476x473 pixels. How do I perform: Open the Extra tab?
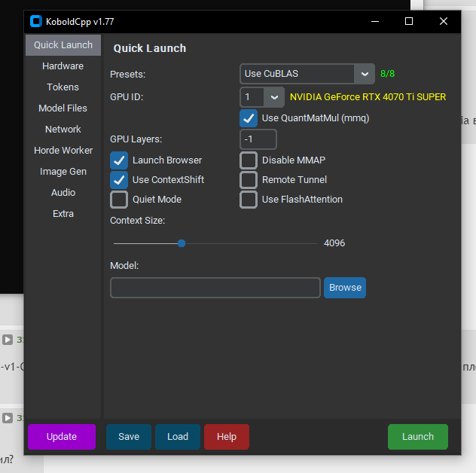63,214
